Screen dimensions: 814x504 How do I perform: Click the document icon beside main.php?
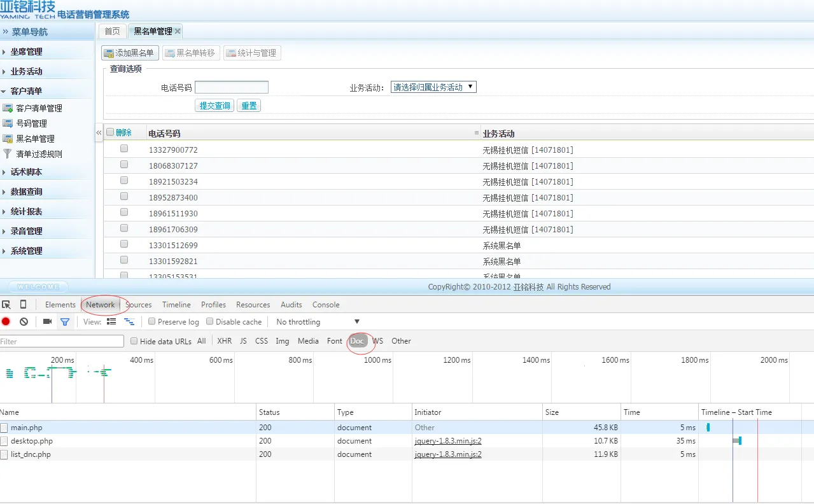(4, 428)
